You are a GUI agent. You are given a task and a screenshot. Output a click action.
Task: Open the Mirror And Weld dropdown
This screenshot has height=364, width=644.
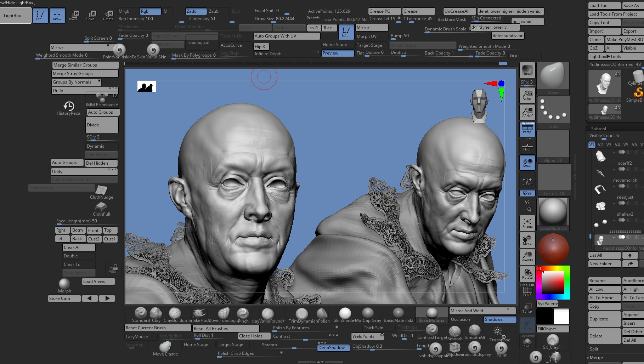coord(482,311)
